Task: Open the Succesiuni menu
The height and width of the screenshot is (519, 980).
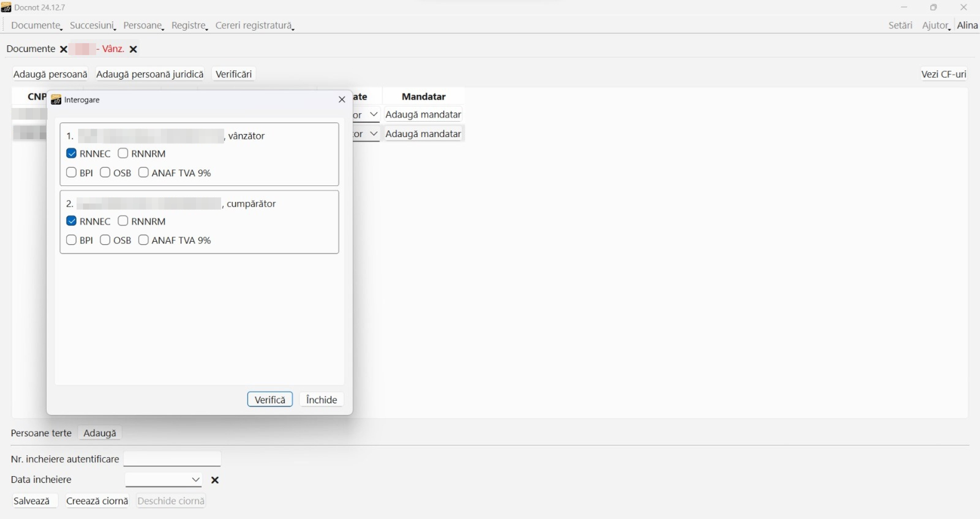Action: pos(92,25)
